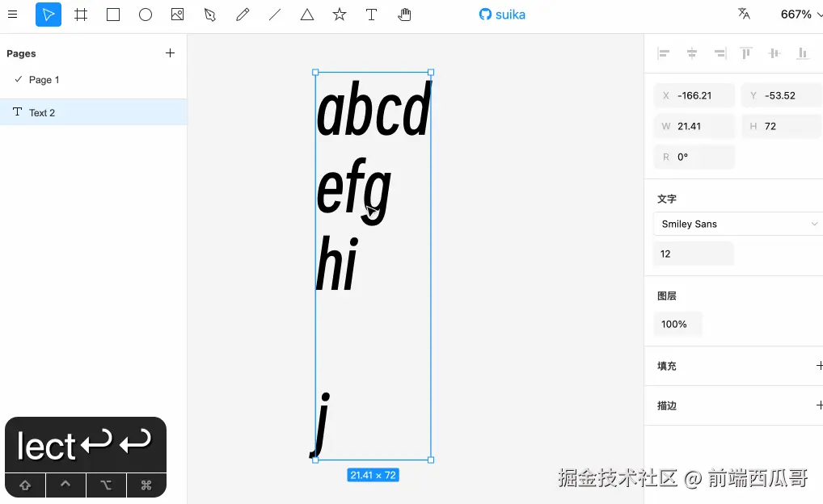Open the Smiley Sans font dropdown
Viewport: 823px width, 504px height.
737,224
